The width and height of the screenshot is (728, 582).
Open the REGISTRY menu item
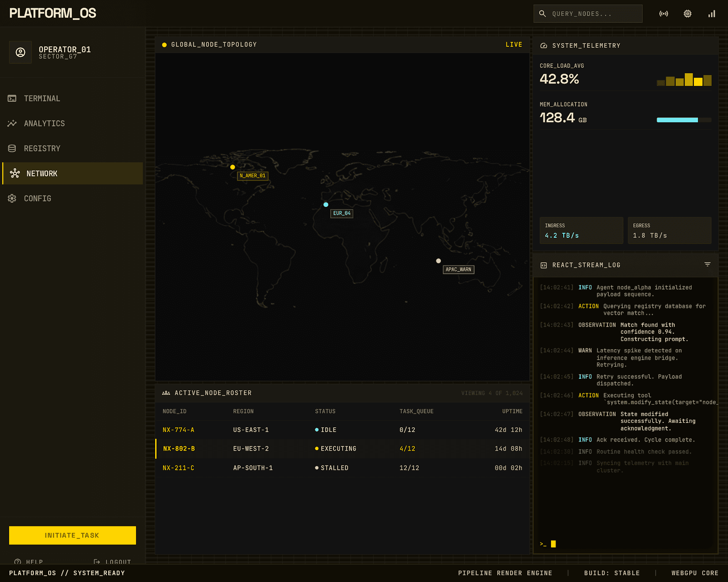[x=73, y=148]
